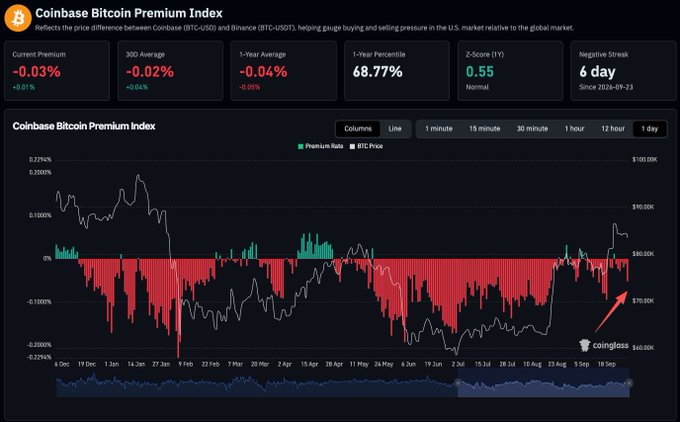This screenshot has width=680, height=422.
Task: Select the 1 minute interval
Action: click(438, 129)
